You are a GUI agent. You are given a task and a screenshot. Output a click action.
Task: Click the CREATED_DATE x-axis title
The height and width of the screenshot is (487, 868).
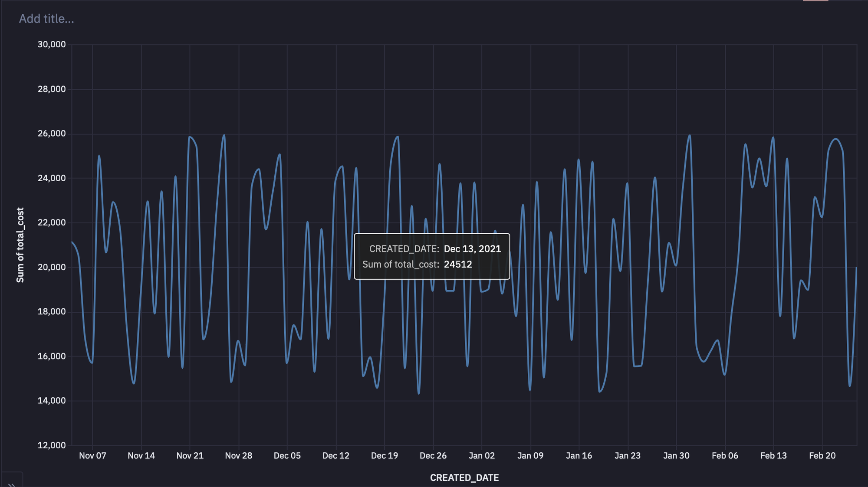pos(464,477)
